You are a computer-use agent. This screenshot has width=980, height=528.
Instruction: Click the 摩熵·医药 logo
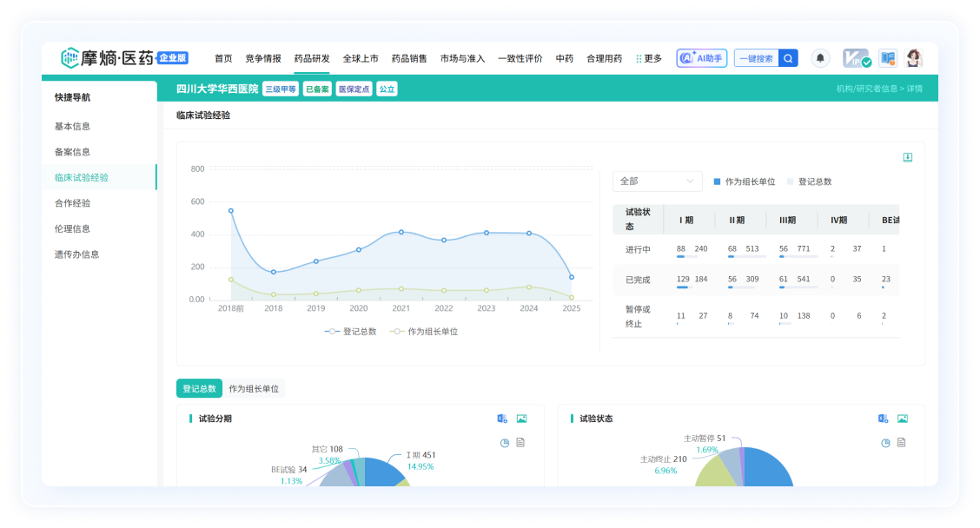[124, 58]
